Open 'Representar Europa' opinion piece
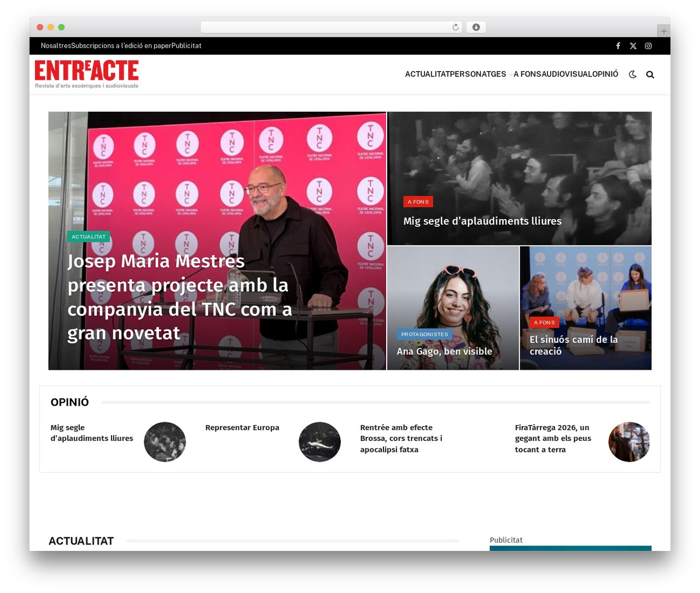This screenshot has height=593, width=700. pyautogui.click(x=242, y=428)
